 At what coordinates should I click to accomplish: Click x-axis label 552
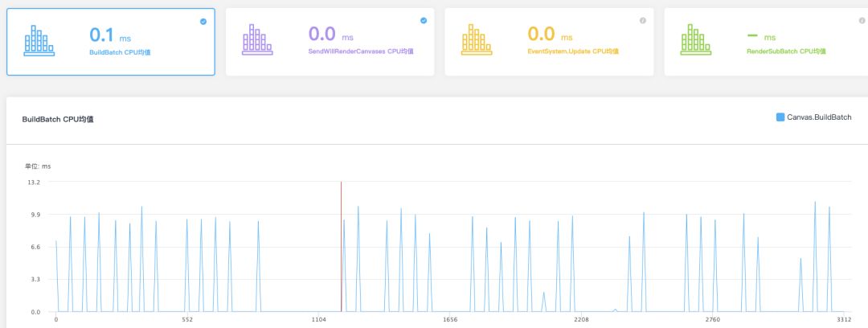(187, 320)
